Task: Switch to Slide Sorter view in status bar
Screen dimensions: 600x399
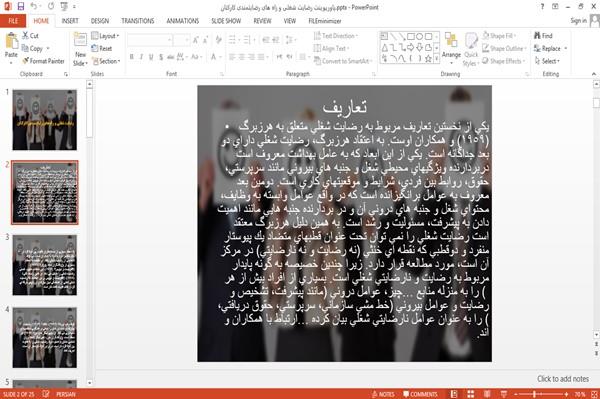Action: coord(470,394)
